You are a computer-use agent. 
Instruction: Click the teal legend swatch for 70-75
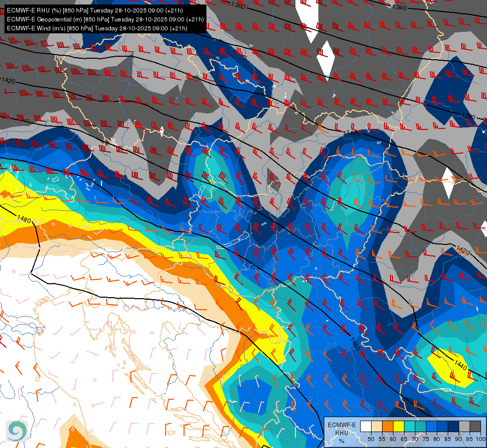point(420,426)
